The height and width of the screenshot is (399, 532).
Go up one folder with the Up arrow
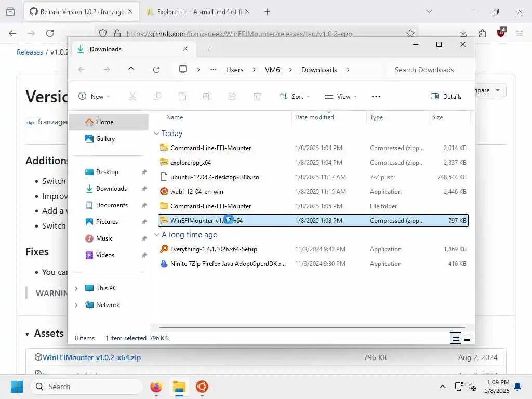(x=131, y=70)
